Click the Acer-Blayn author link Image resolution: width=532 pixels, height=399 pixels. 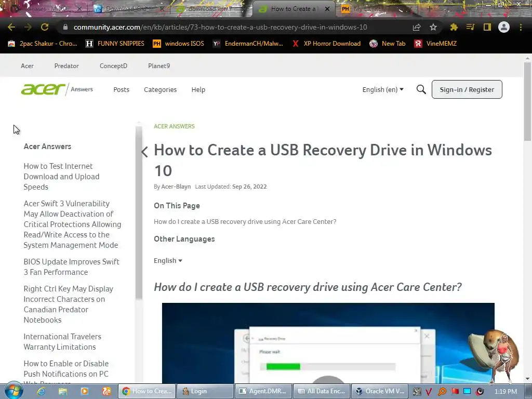(176, 187)
